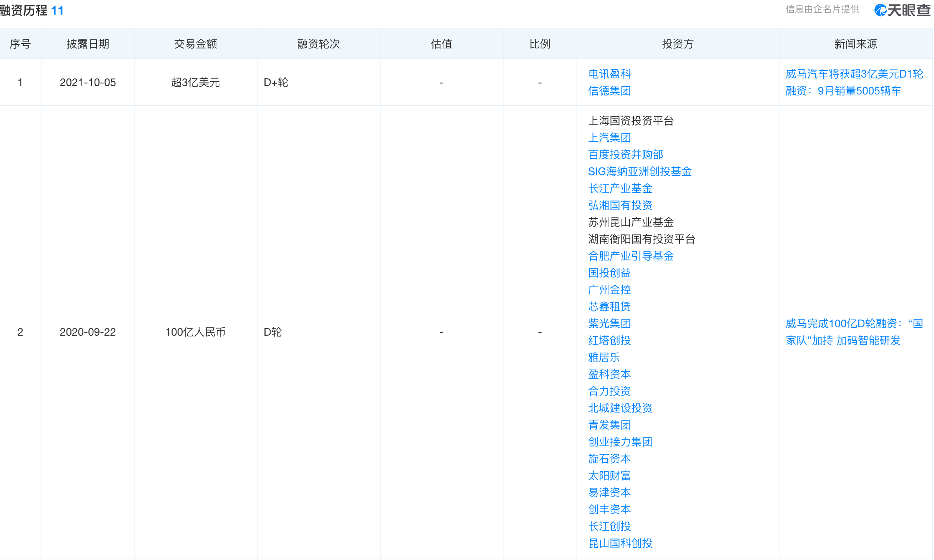Open the 国投创益 investor link
Screen dimensions: 934x560
click(609, 273)
